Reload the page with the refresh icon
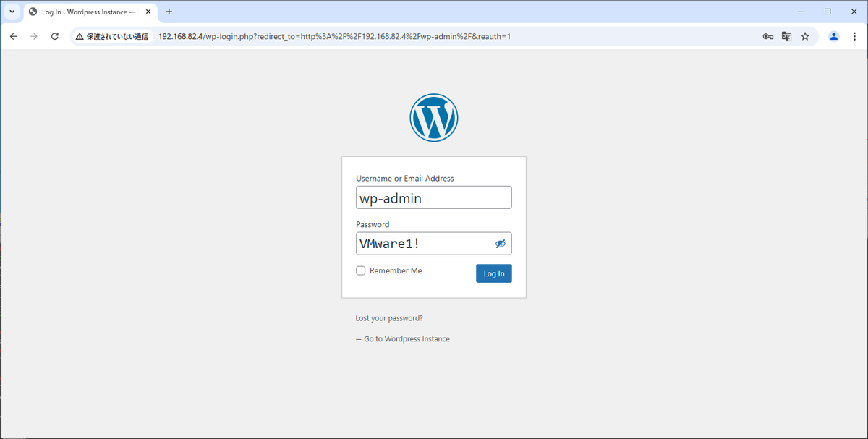This screenshot has height=439, width=868. (x=55, y=36)
